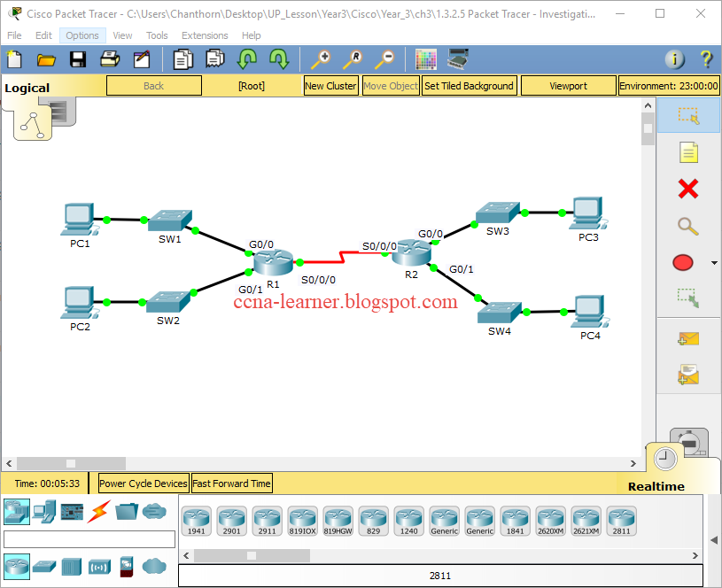Select the Inspect magnifier tool
The width and height of the screenshot is (722, 588).
click(689, 226)
